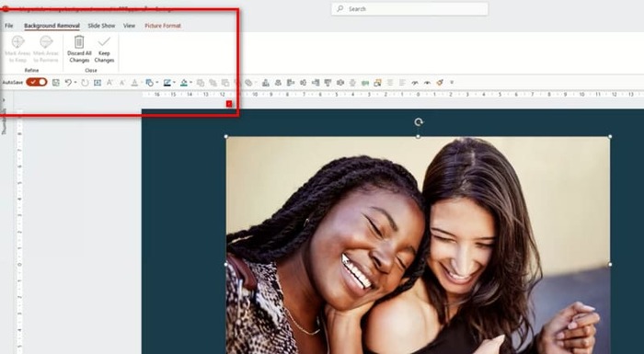
Task: Click the green icon in the quick access toolbar
Action: [x=365, y=83]
